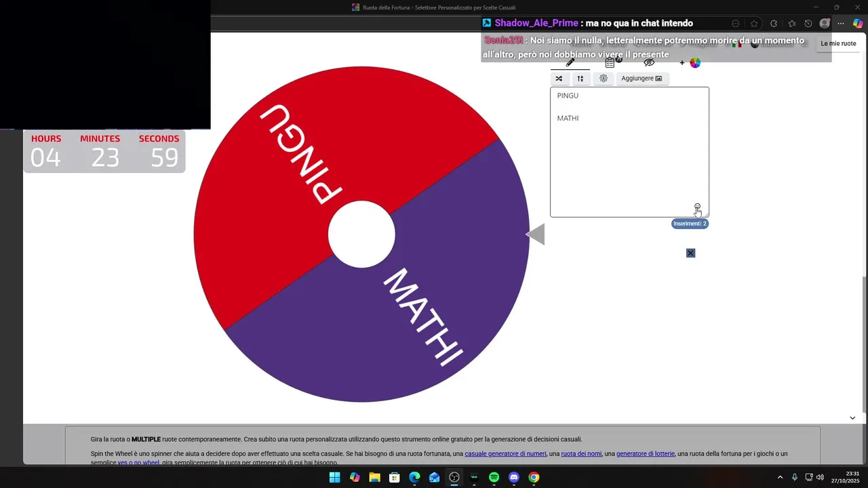
Task: Open the ruota dei nomi link
Action: pos(581,454)
